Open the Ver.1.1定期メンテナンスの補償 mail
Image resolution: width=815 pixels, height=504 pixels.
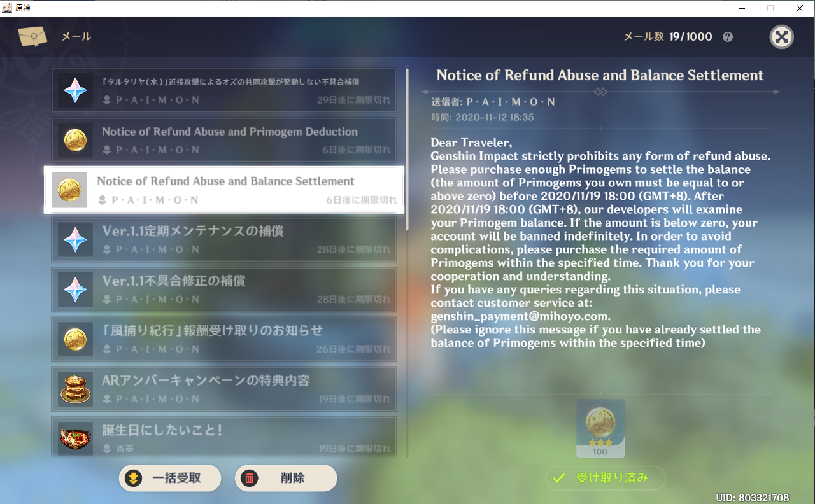pos(224,240)
